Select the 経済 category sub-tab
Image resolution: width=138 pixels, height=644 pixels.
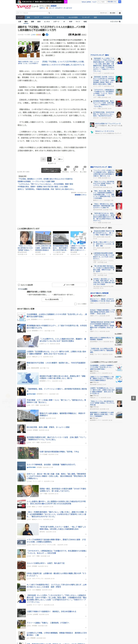coord(39,21)
